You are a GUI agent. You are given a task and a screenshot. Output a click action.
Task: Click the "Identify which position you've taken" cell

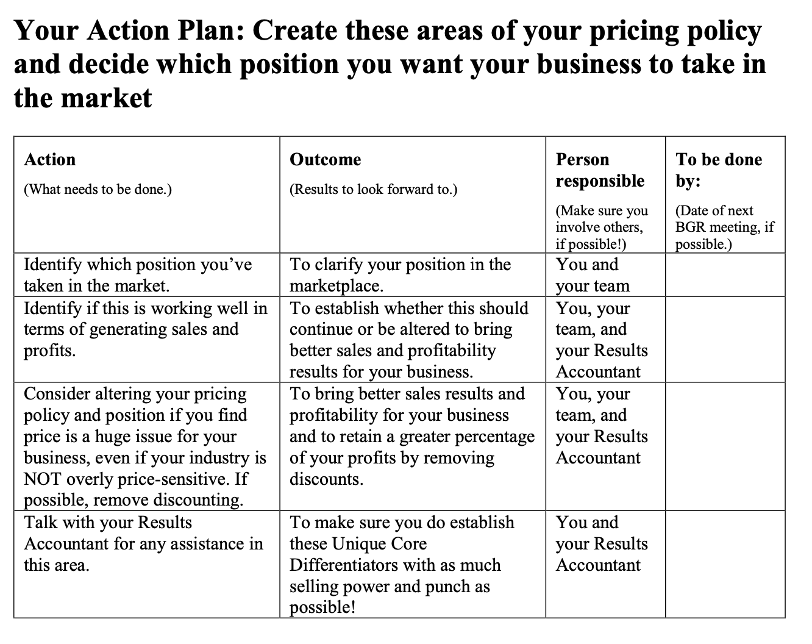click(138, 275)
